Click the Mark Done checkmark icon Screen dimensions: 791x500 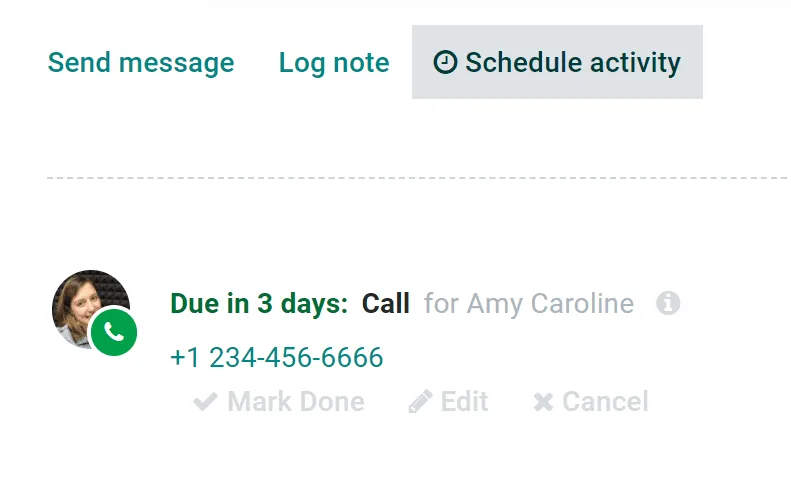(x=205, y=402)
